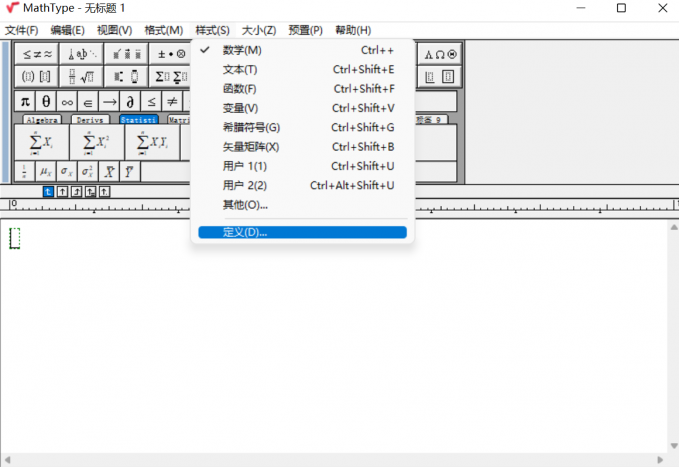Insert the infinity symbol
This screenshot has height=467, width=679.
(x=67, y=102)
